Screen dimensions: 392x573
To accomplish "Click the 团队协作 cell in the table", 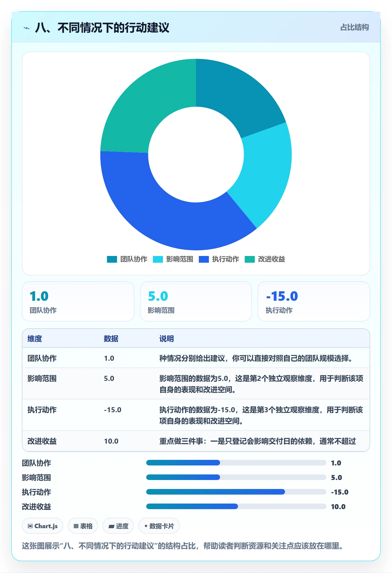I will tap(42, 358).
